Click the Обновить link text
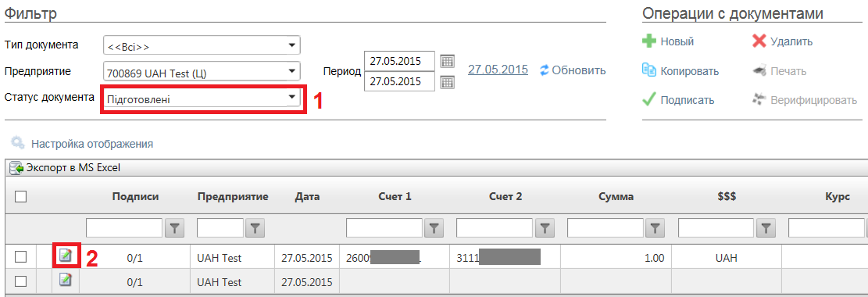 [x=579, y=70]
